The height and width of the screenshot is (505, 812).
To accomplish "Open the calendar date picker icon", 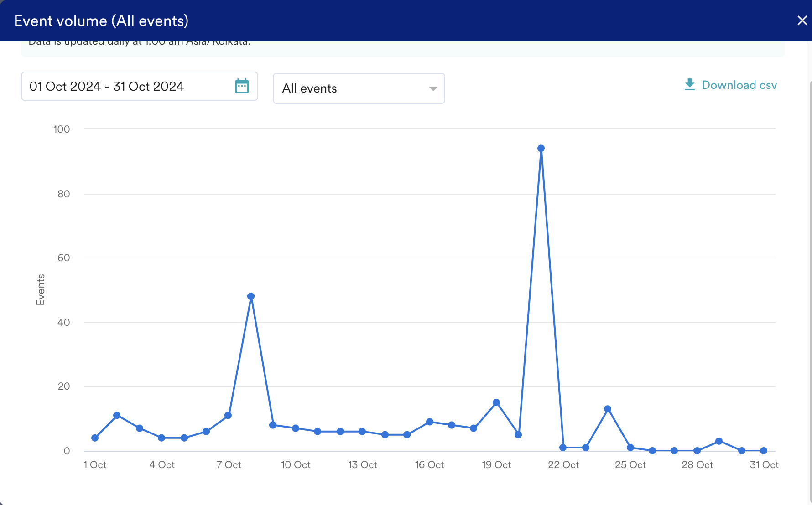I will click(x=242, y=86).
